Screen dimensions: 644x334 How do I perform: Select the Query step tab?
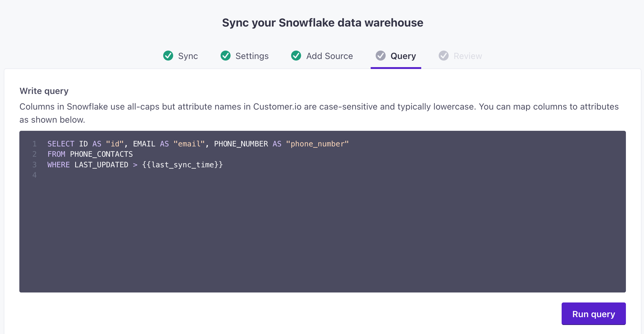(396, 56)
